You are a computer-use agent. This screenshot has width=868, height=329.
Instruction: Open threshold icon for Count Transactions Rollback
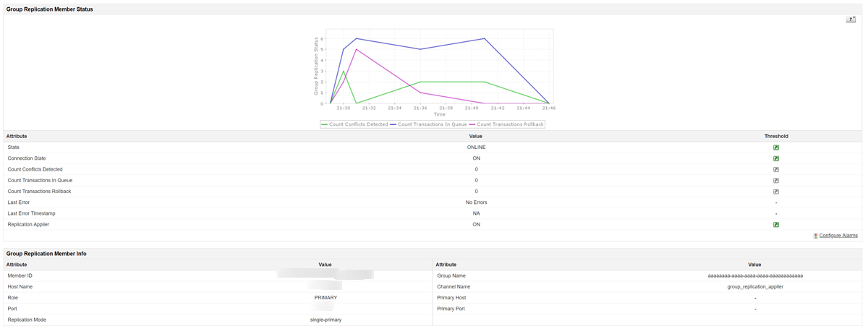click(776, 192)
